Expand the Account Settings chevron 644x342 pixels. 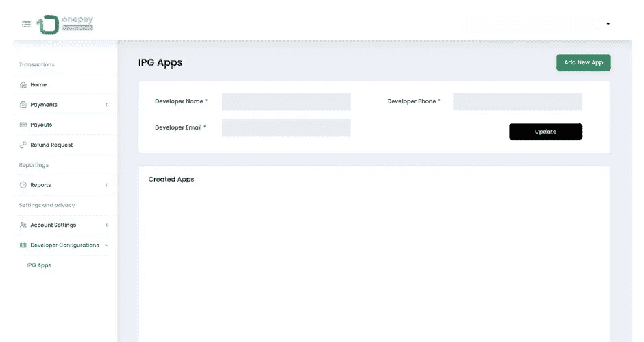pos(106,225)
